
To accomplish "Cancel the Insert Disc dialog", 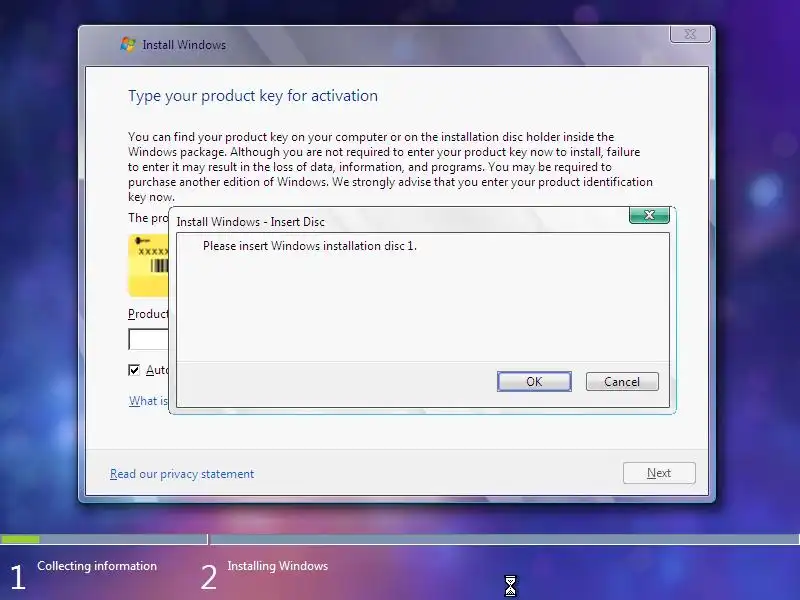I will coord(622,382).
